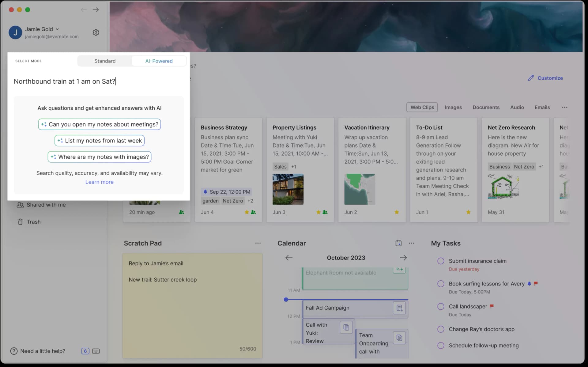
Task: Click the Learn more link
Action: click(x=99, y=182)
